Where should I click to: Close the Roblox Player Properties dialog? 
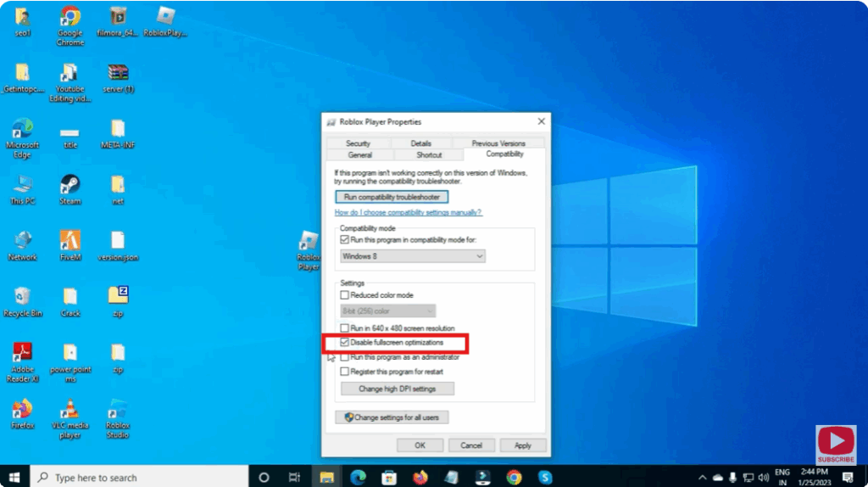click(541, 121)
